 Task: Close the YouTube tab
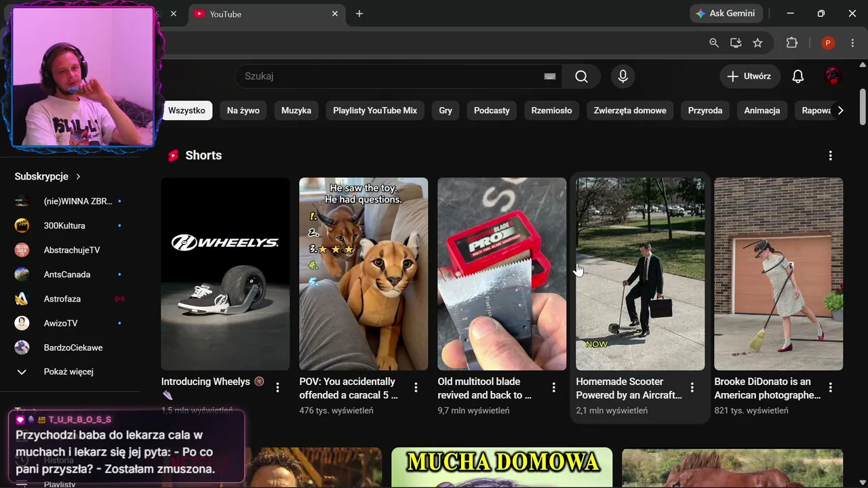pos(335,14)
